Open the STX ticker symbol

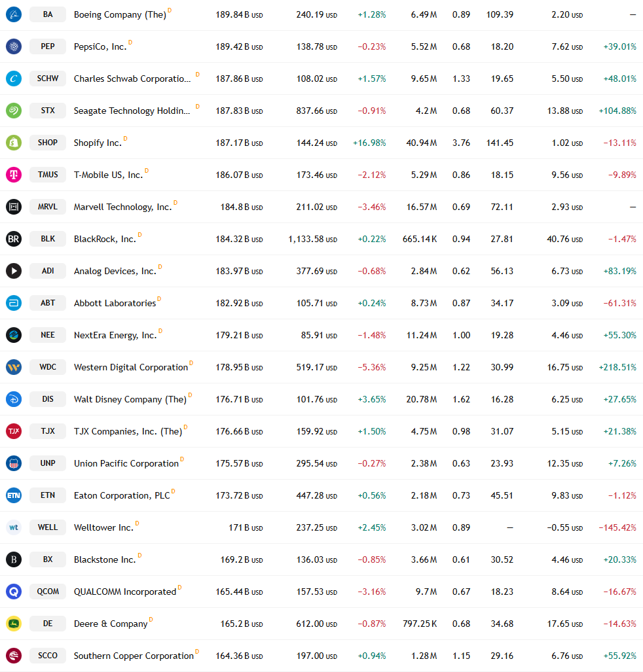[48, 111]
